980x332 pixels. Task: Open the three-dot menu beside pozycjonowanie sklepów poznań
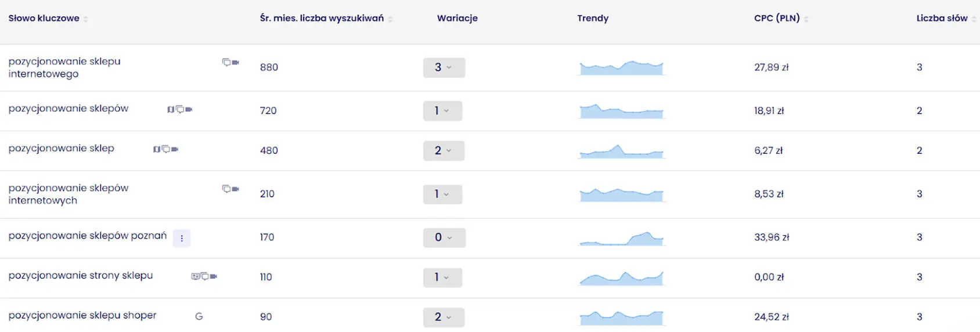(182, 238)
